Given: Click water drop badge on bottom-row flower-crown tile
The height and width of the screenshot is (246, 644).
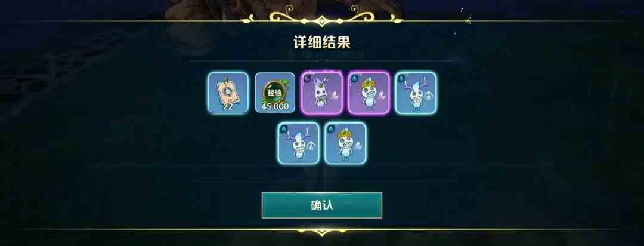Looking at the screenshot, I should pyautogui.click(x=330, y=128).
